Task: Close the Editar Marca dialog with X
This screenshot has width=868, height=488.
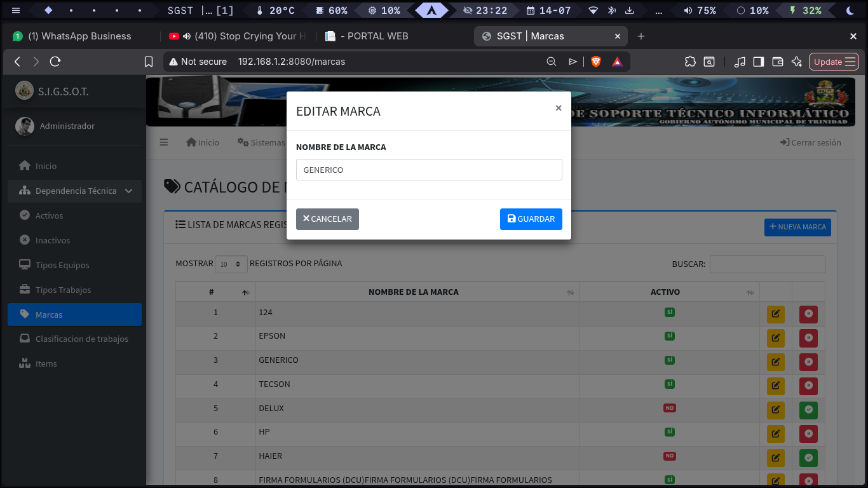Action: tap(559, 108)
